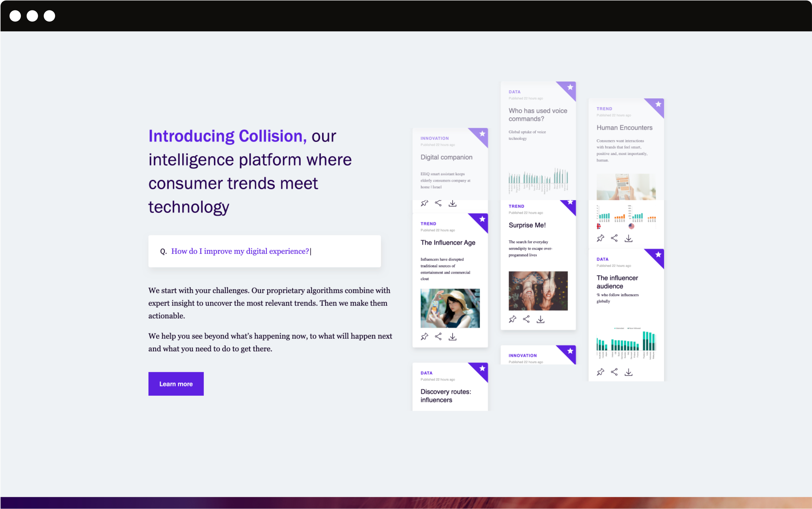This screenshot has width=812, height=509.
Task: Pin the Influencer Age card
Action: 424,336
